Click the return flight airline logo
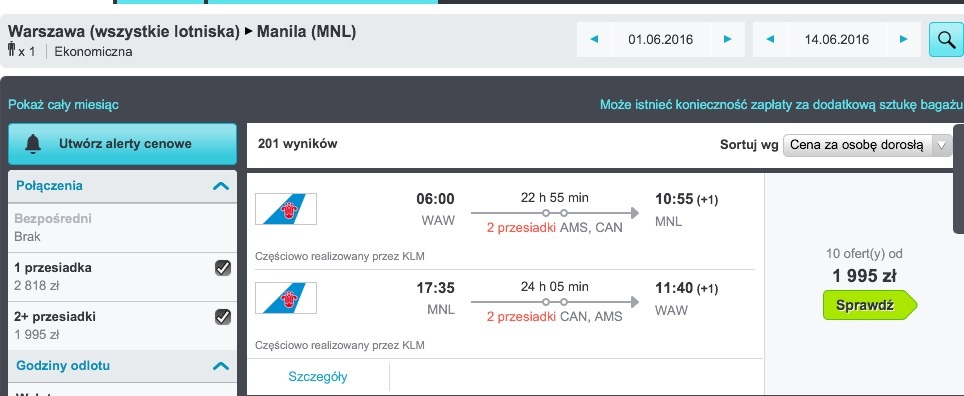 pos(286,298)
